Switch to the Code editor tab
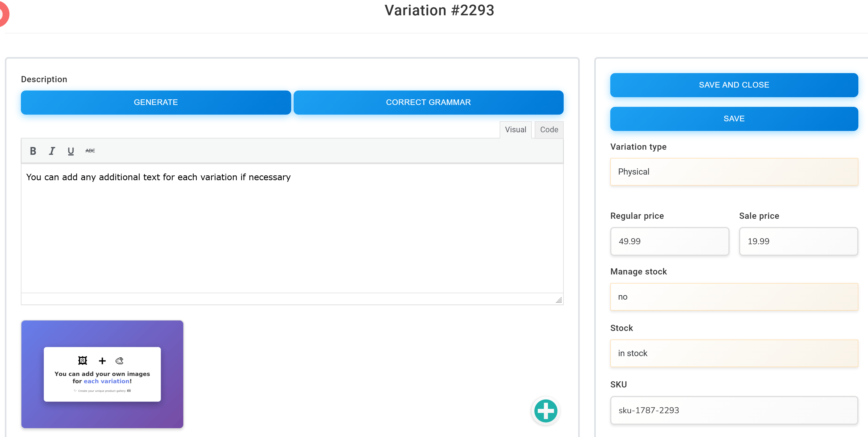Viewport: 868px width, 437px height. coord(549,130)
